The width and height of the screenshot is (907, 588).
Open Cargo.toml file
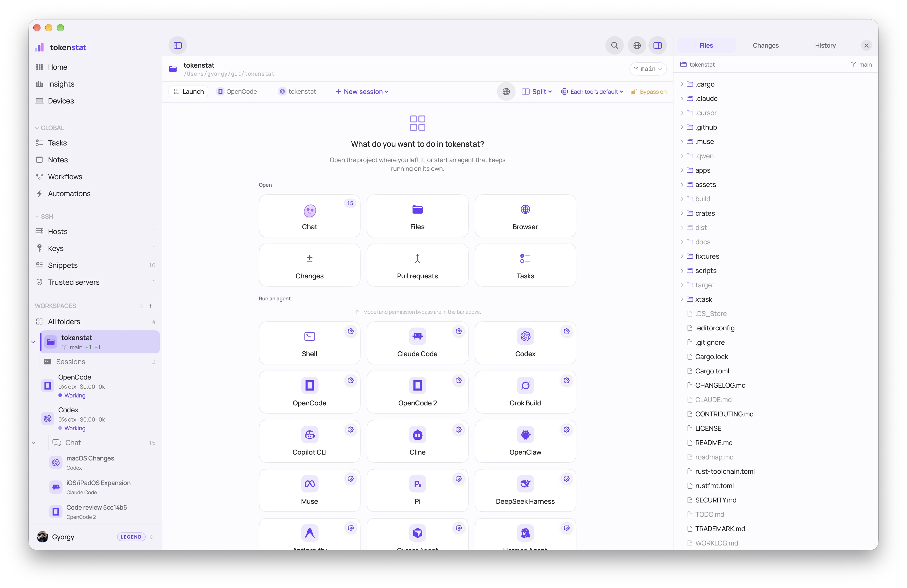coord(712,371)
